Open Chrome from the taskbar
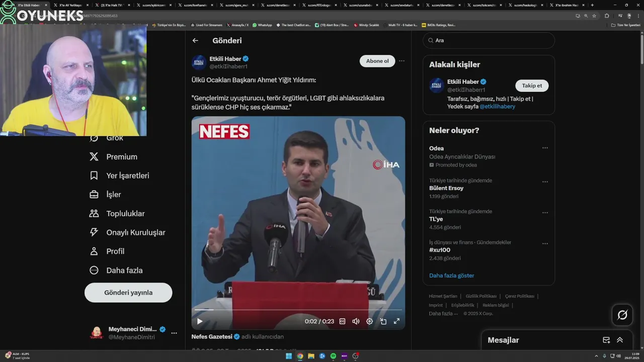 pyautogui.click(x=300, y=356)
